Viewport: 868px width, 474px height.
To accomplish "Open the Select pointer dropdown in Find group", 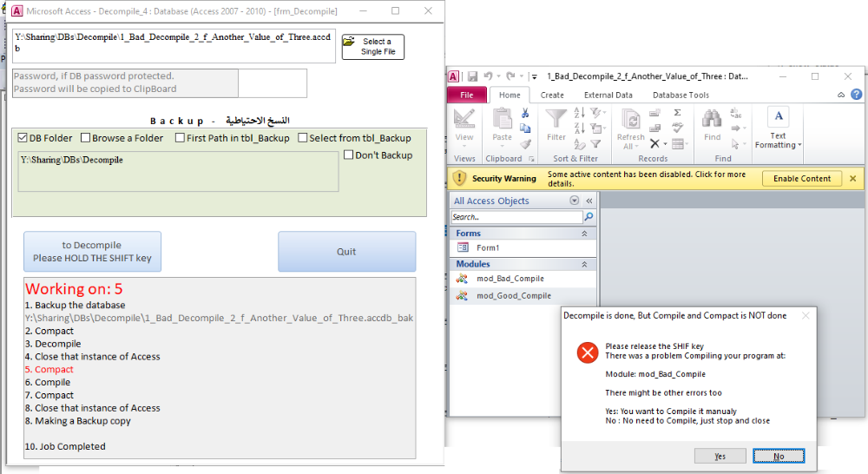I will point(737,144).
